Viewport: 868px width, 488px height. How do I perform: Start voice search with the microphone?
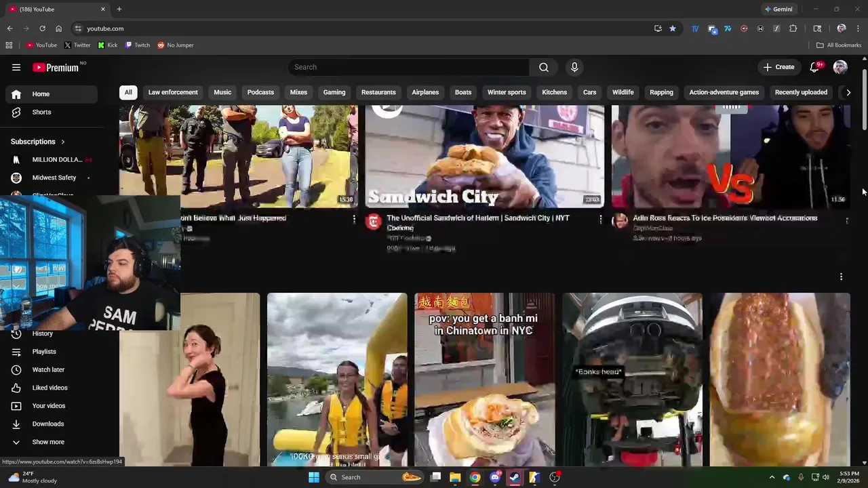coord(574,67)
